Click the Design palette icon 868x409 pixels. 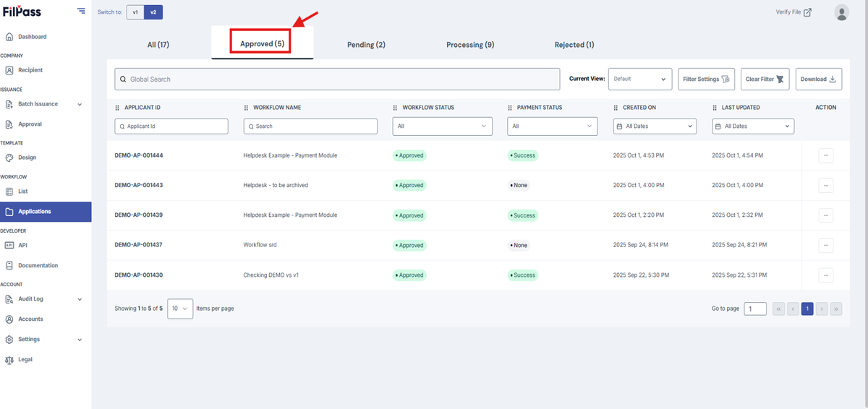[9, 158]
